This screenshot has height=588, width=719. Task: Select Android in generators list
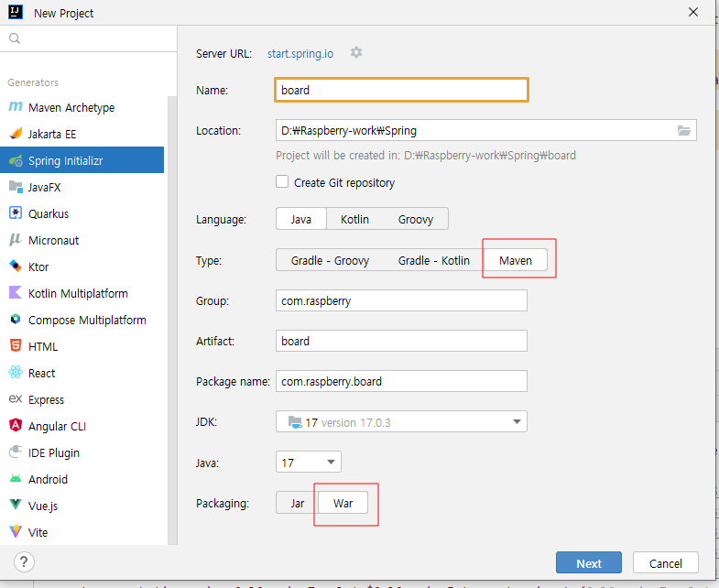pos(48,479)
